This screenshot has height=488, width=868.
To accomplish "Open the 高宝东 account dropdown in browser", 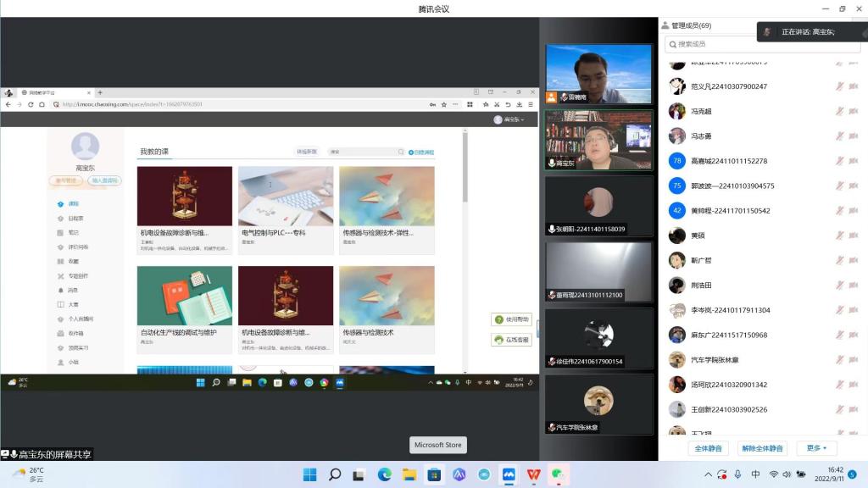I will (509, 120).
